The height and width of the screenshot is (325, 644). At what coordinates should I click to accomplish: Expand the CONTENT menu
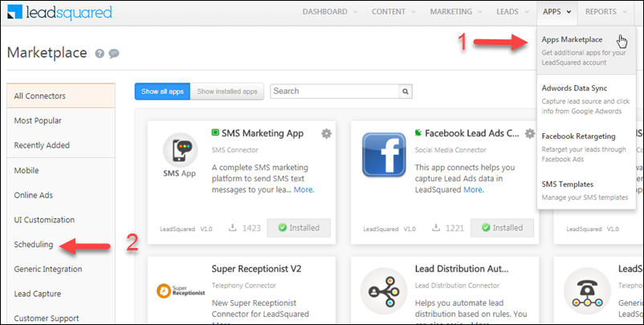[393, 12]
